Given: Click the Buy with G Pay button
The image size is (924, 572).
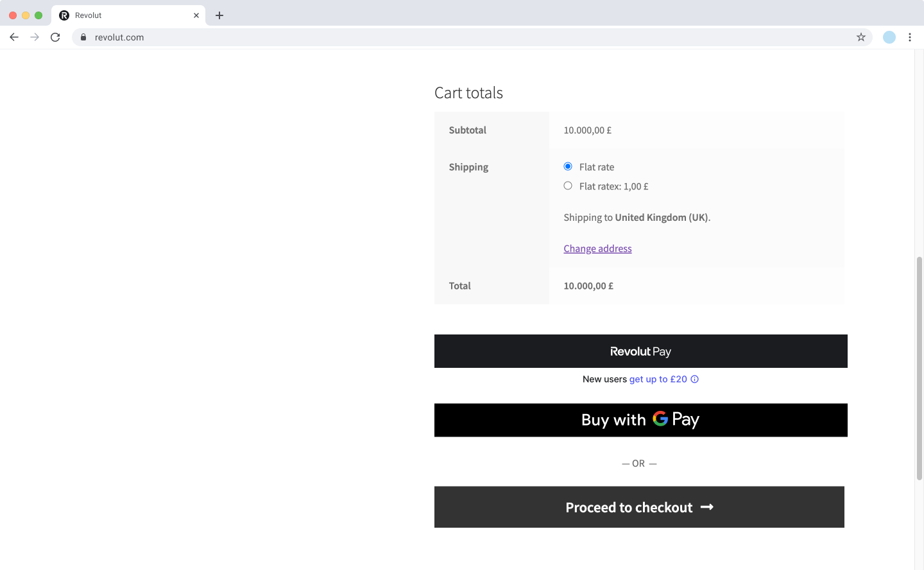Looking at the screenshot, I should (x=640, y=420).
